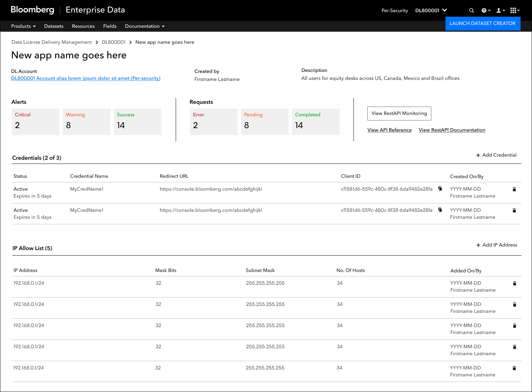Delete the third IP address row
532x392 pixels.
(515, 326)
